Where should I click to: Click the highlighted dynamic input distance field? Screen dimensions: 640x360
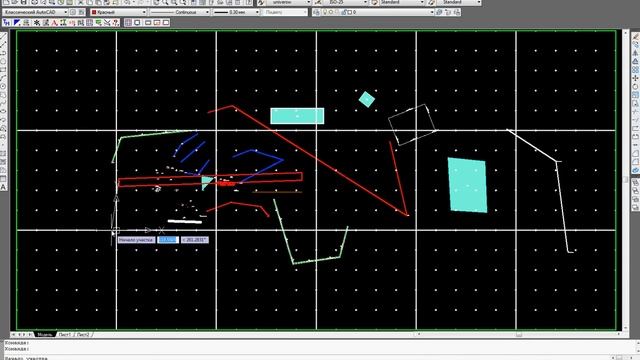(x=168, y=240)
